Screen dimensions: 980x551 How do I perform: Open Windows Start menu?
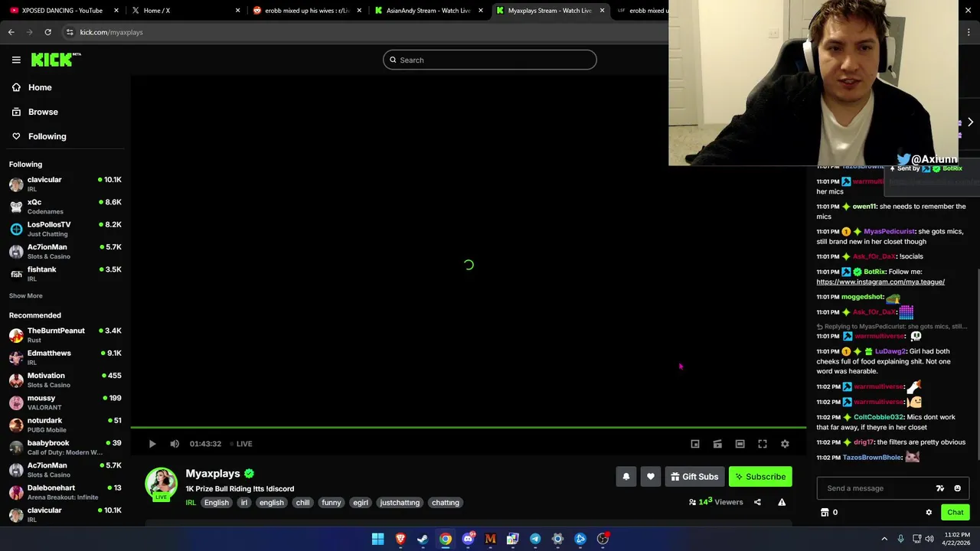[377, 539]
